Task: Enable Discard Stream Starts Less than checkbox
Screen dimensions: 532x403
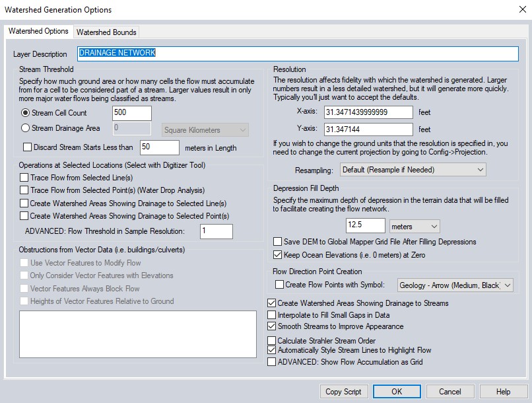Action: pyautogui.click(x=27, y=147)
